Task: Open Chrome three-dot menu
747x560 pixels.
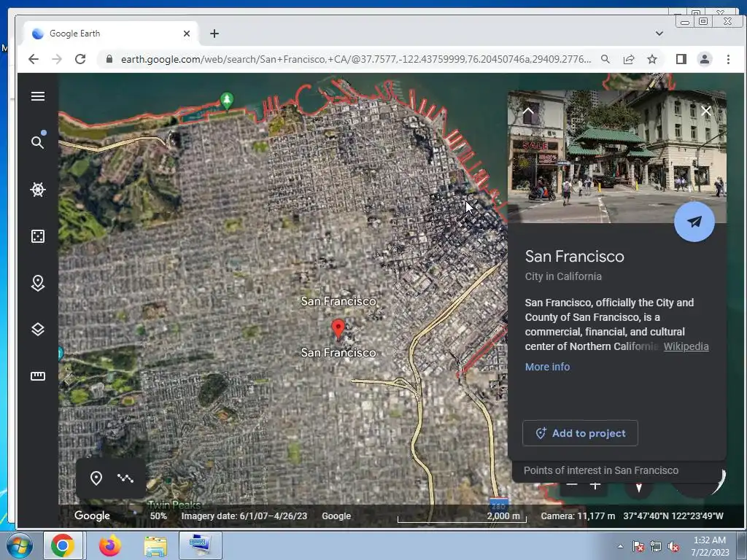Action: tap(728, 59)
